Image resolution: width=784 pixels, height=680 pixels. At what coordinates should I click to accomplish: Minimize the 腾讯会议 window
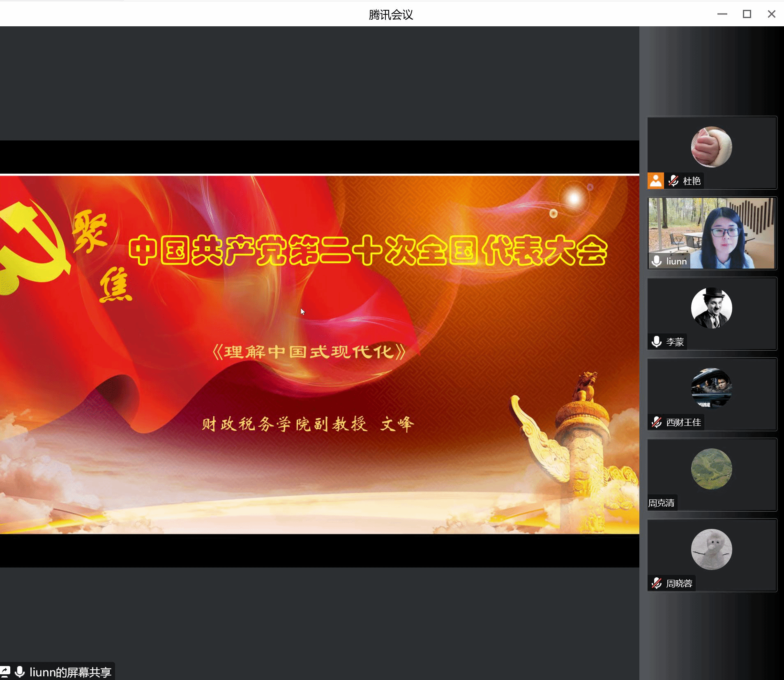pos(722,14)
